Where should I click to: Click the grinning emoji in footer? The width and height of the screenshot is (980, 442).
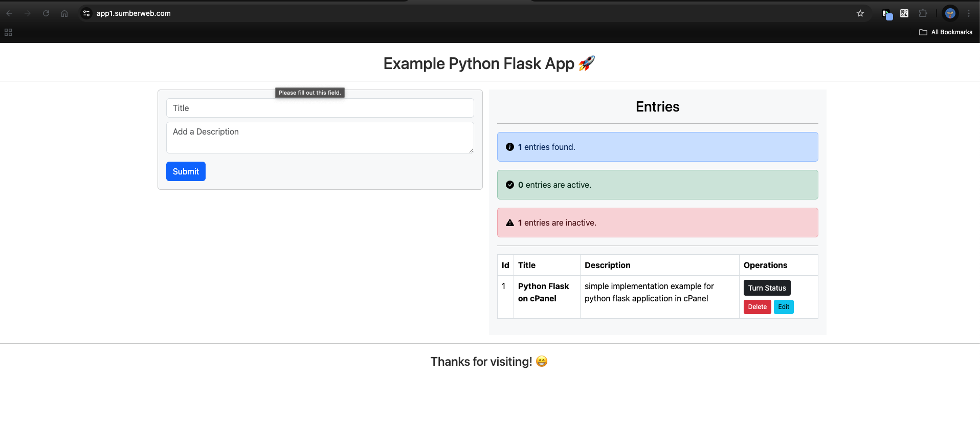pos(542,362)
